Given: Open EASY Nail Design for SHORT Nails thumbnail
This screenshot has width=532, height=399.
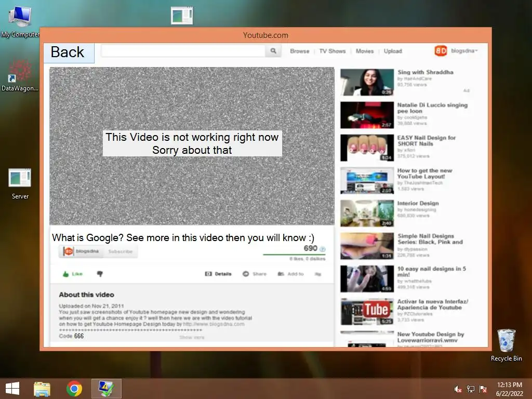Looking at the screenshot, I should (367, 148).
